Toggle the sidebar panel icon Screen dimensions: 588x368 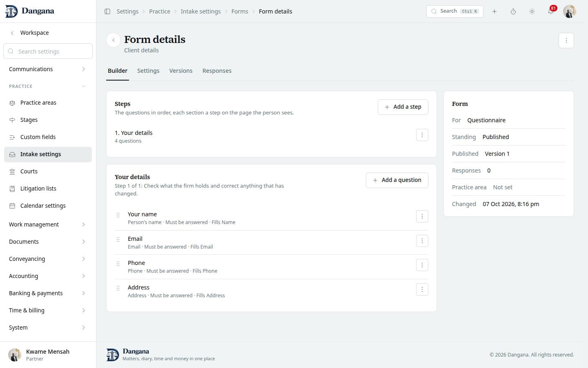point(107,11)
